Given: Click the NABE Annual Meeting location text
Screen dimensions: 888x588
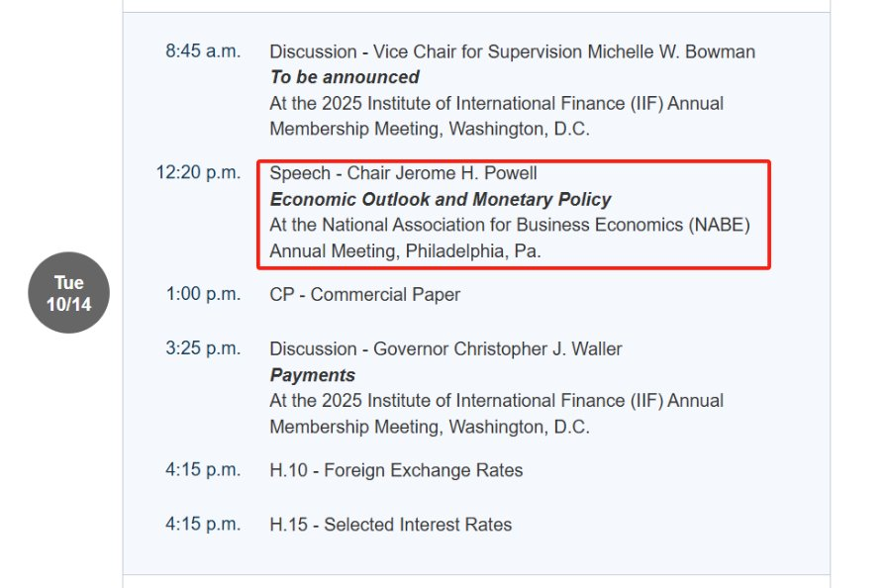Looking at the screenshot, I should point(509,226).
